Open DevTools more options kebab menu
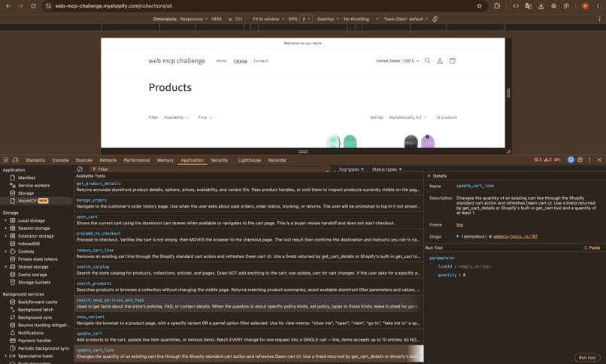 589,160
